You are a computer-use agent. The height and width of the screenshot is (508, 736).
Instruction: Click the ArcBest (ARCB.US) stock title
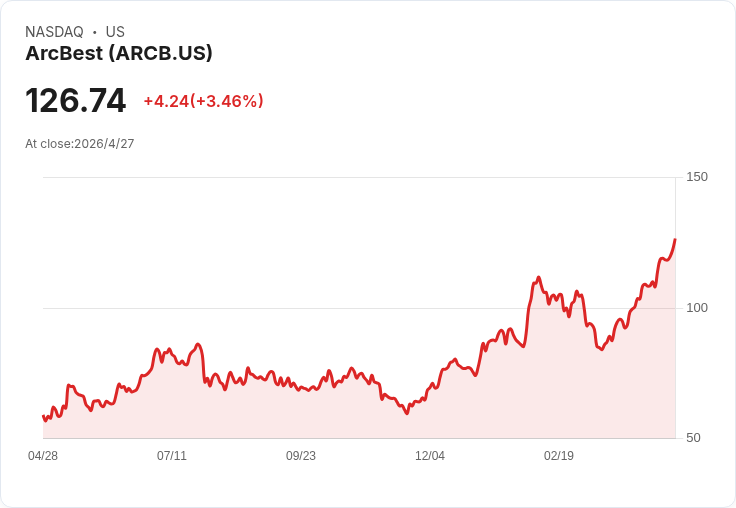[x=119, y=53]
